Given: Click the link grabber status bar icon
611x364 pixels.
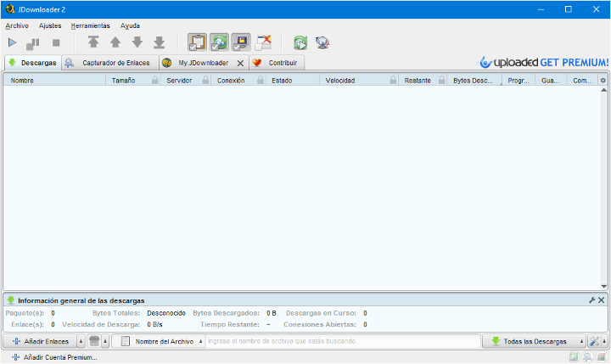Looking at the screenshot, I should pyautogui.click(x=587, y=356).
